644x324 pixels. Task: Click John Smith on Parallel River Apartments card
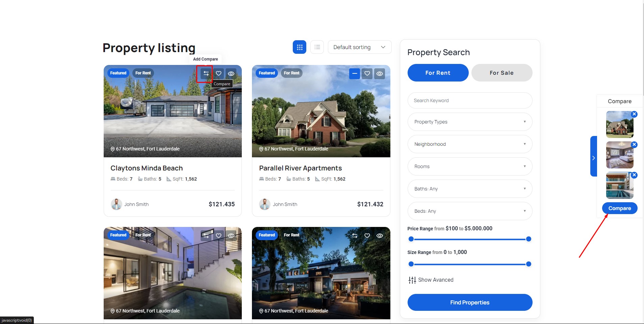(x=285, y=204)
